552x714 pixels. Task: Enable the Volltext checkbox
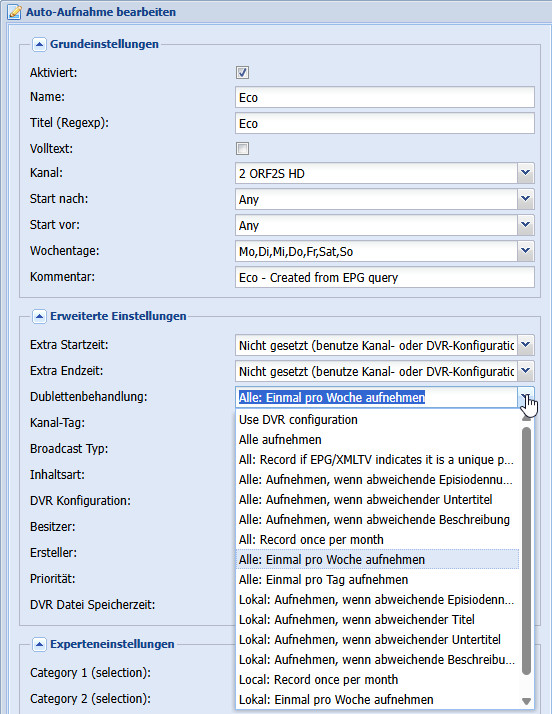242,148
